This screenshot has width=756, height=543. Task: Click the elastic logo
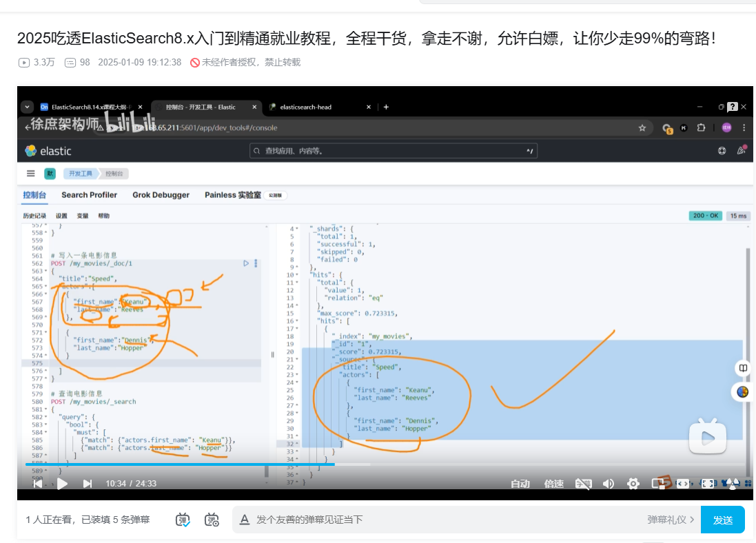(x=48, y=151)
